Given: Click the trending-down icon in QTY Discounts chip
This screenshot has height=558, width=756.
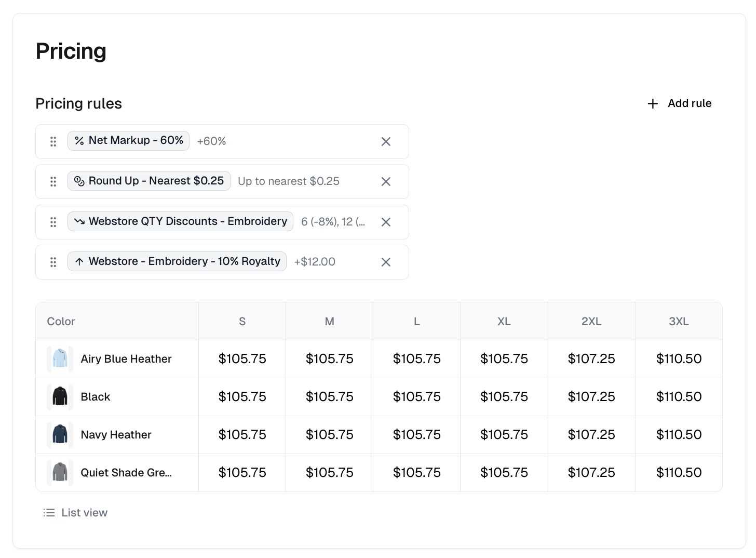Looking at the screenshot, I should click(x=79, y=221).
